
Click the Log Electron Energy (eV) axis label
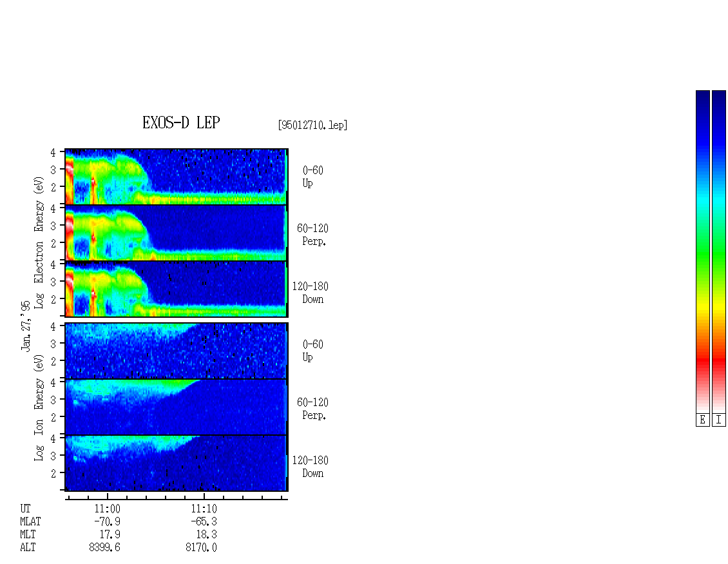(x=39, y=242)
